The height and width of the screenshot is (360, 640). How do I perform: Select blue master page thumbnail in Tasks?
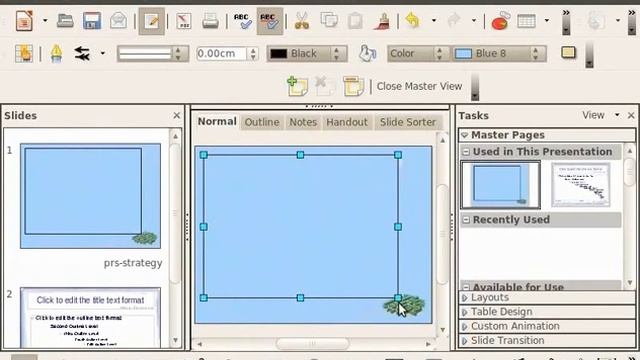tap(500, 184)
